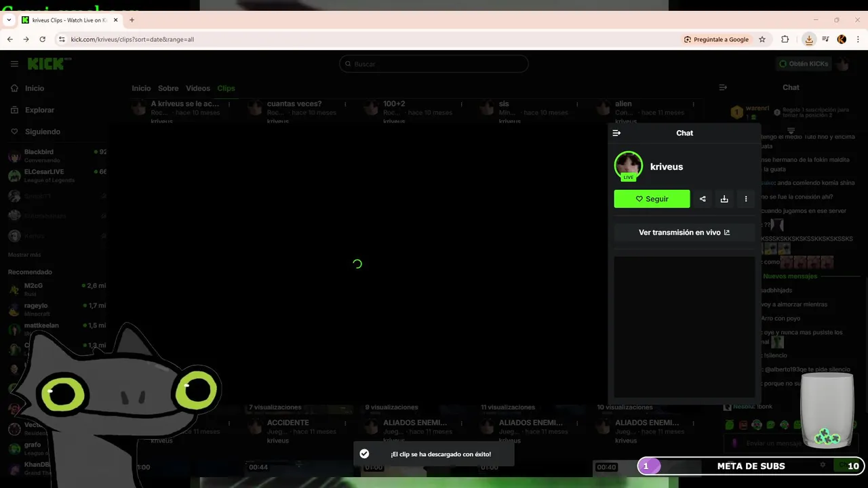Open Chrome three-dot menu

pyautogui.click(x=858, y=39)
